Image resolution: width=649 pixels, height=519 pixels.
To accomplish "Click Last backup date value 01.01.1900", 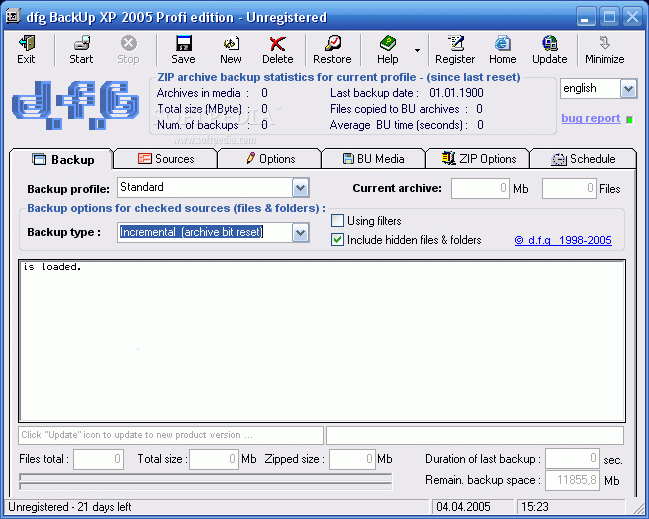I will coord(456,93).
